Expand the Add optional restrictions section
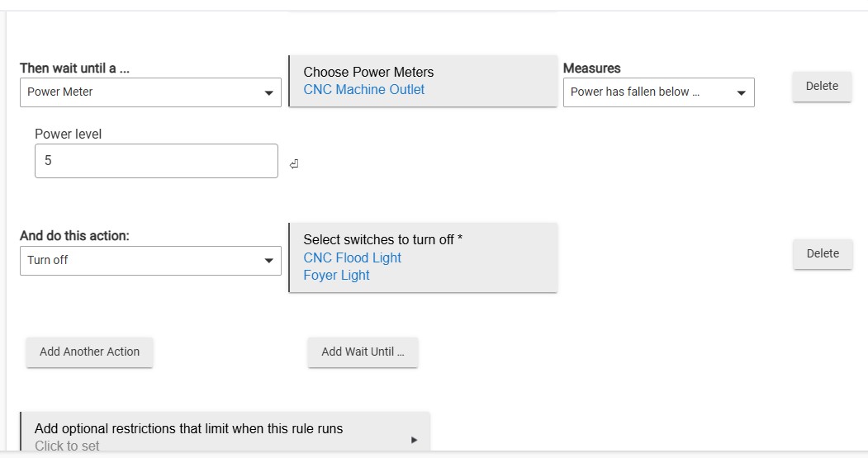 (x=188, y=428)
